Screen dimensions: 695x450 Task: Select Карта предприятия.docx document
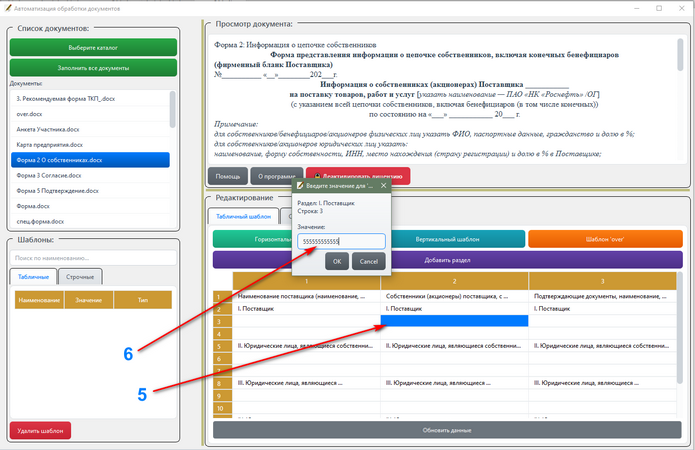pos(90,145)
